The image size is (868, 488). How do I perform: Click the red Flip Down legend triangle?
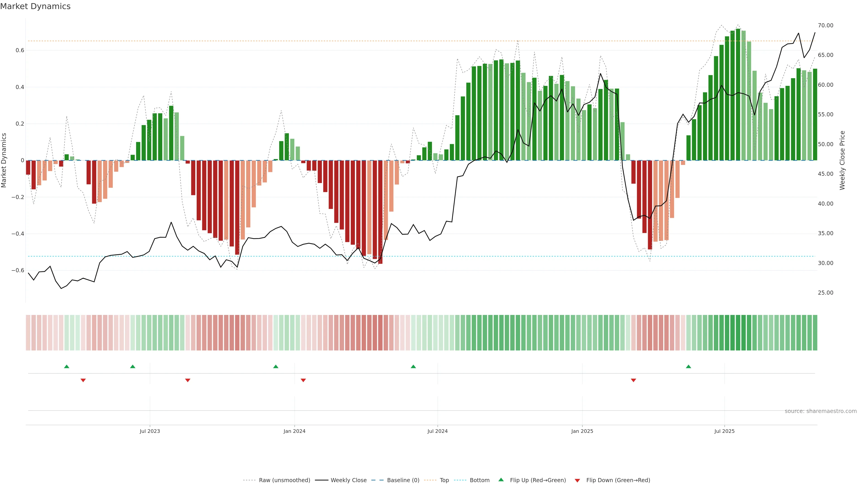point(577,480)
